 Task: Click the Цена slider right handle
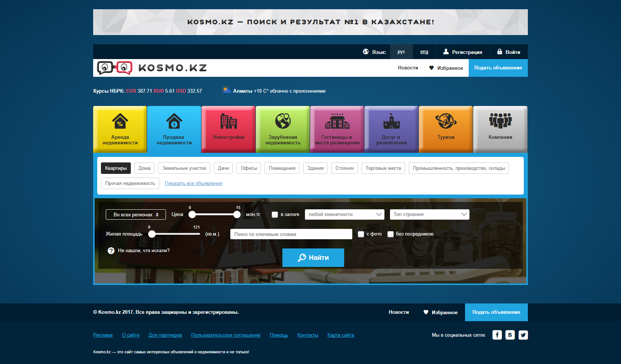(237, 214)
